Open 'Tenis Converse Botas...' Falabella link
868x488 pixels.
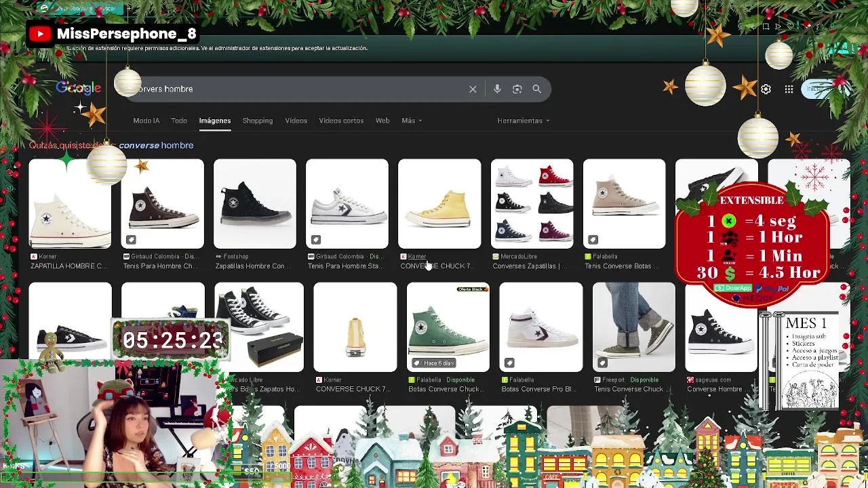click(x=622, y=266)
